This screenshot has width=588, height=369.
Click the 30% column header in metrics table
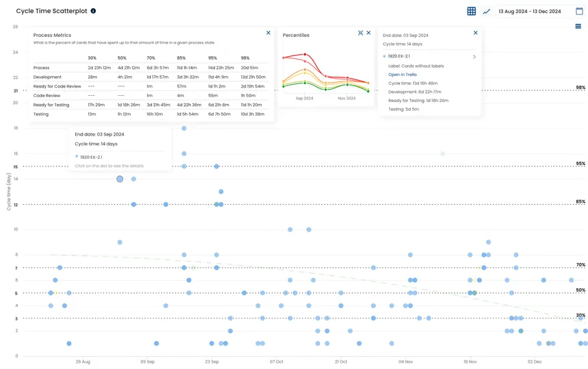[x=92, y=58]
